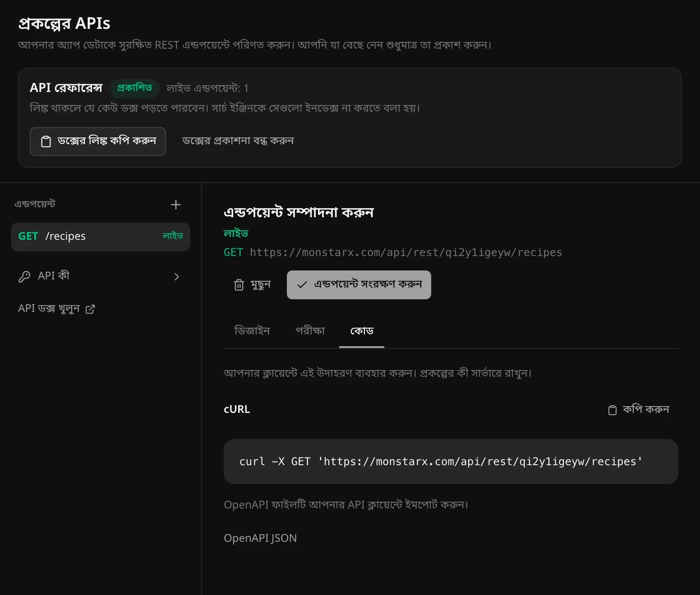The width and height of the screenshot is (700, 595).
Task: Open the OpenAPI JSON link
Action: (x=260, y=538)
